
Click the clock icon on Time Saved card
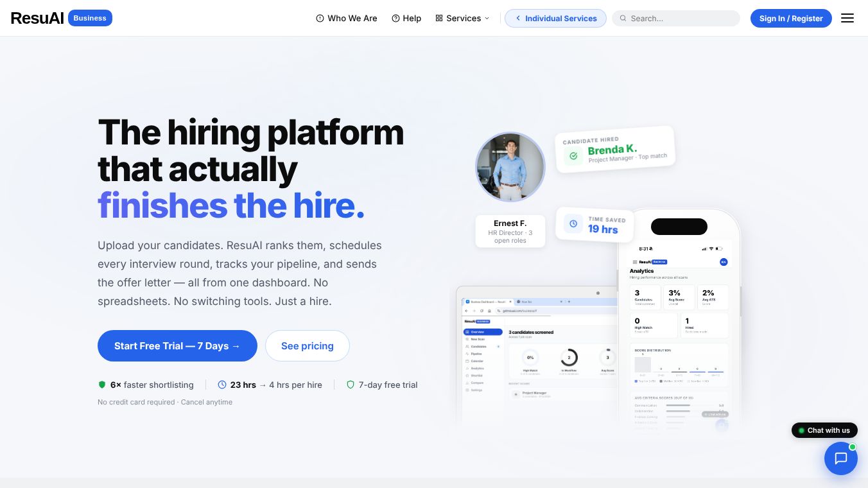tap(573, 223)
